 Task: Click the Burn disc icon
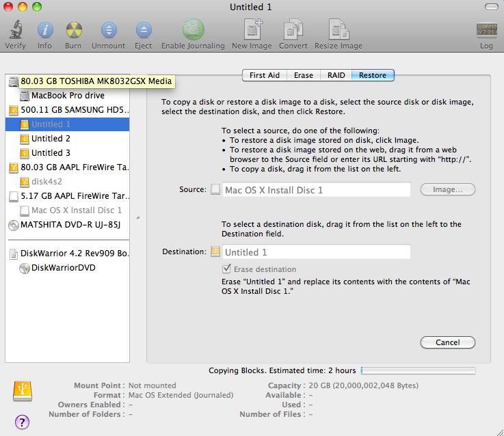click(74, 30)
